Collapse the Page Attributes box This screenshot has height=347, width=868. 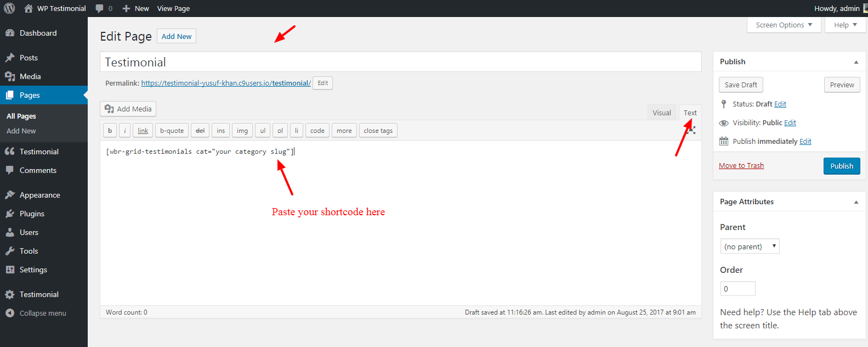856,202
